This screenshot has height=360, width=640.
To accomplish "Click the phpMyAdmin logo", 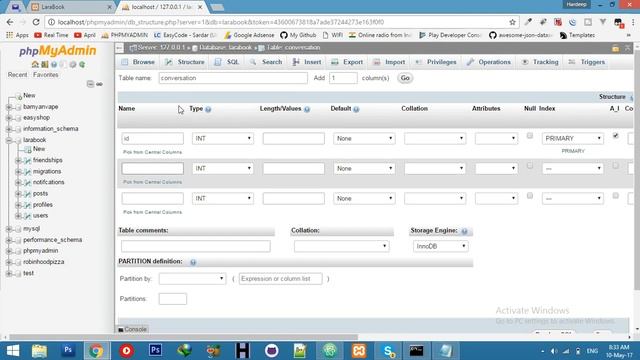I will point(58,51).
